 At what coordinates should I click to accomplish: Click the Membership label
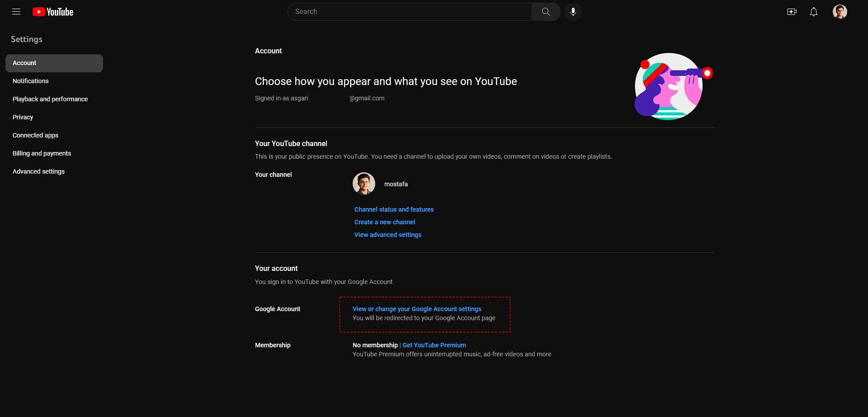273,345
